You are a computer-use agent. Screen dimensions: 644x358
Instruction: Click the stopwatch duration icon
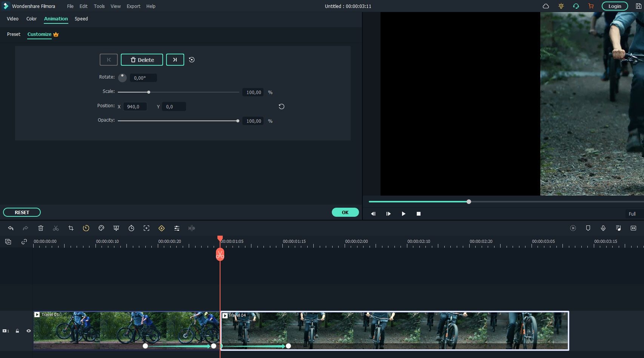click(x=131, y=228)
